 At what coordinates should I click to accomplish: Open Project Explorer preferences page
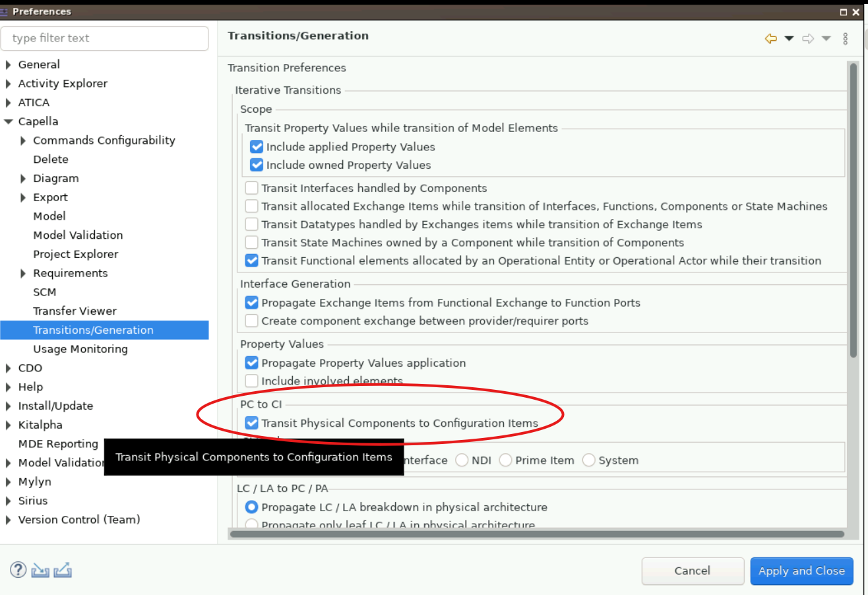76,254
